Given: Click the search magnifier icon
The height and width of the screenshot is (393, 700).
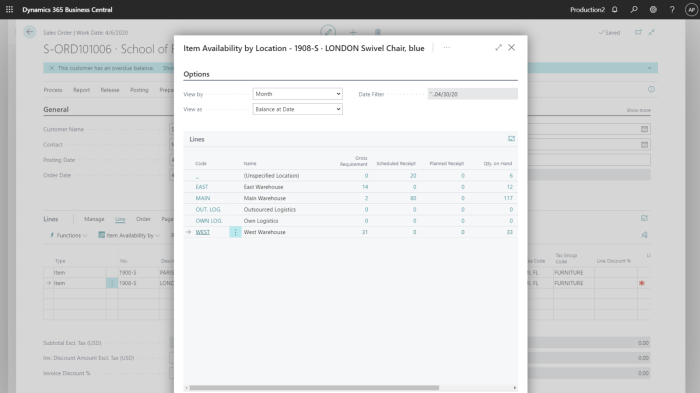Looking at the screenshot, I should [634, 9].
